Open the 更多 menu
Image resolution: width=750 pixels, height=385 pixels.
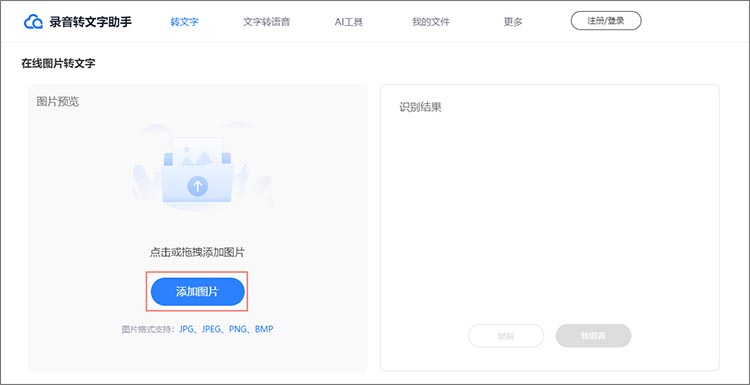tap(513, 22)
